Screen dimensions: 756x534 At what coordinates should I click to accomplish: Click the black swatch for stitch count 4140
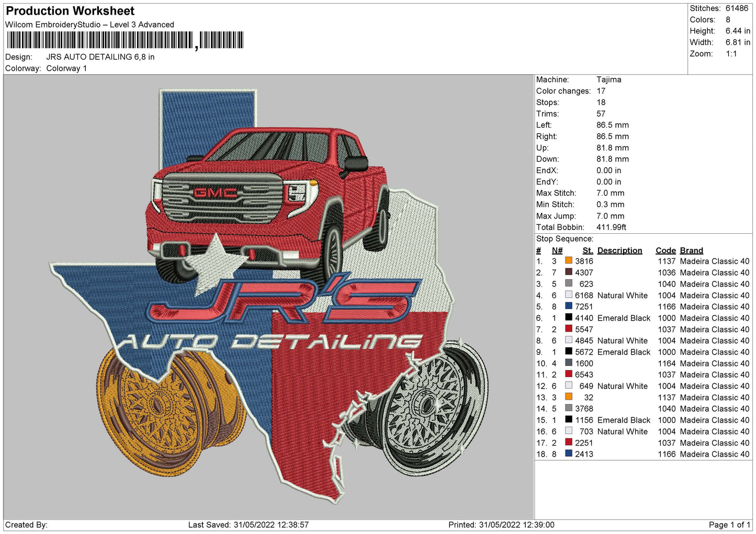pos(569,317)
